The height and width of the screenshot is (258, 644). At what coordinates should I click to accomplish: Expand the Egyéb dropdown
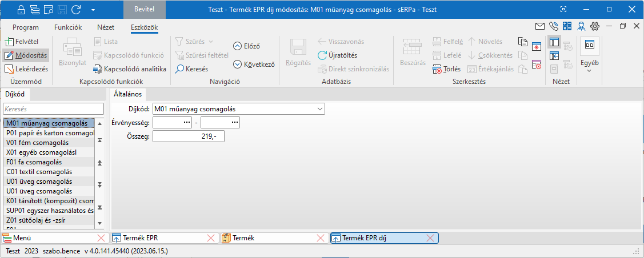(589, 66)
